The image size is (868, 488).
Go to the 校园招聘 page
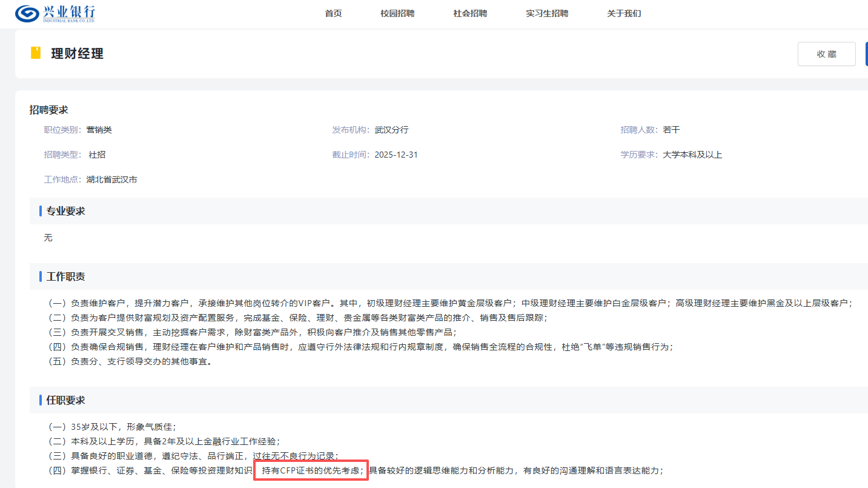click(397, 13)
